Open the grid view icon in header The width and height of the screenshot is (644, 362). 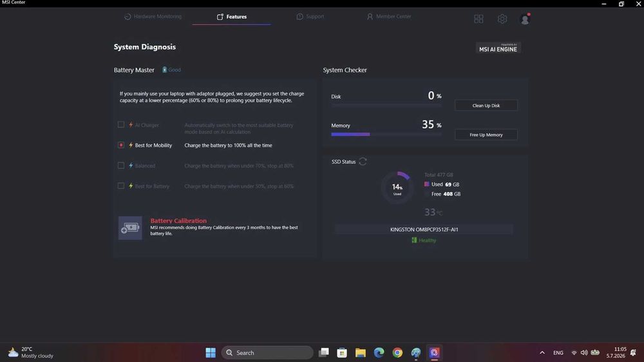point(478,19)
